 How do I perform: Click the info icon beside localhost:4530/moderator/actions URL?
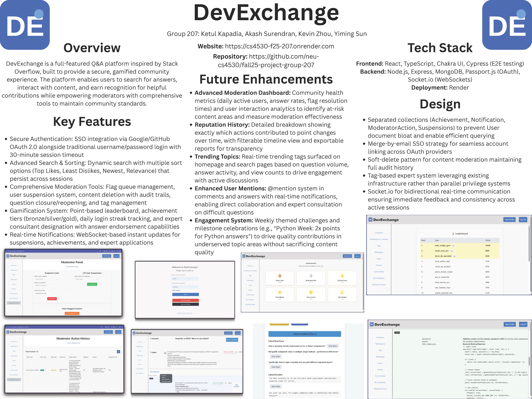point(7,327)
